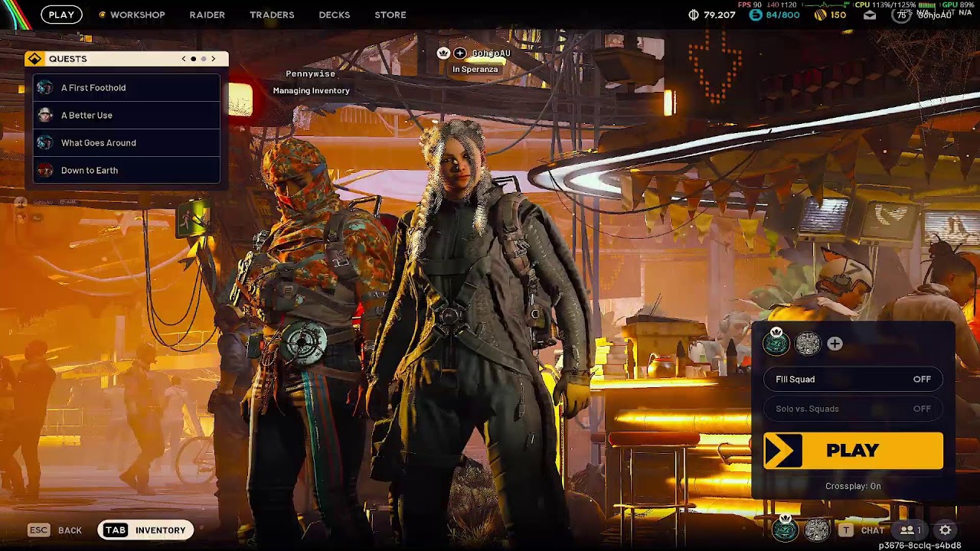Viewport: 980px width, 551px height.
Task: Open the Inventory button
Action: click(x=146, y=530)
